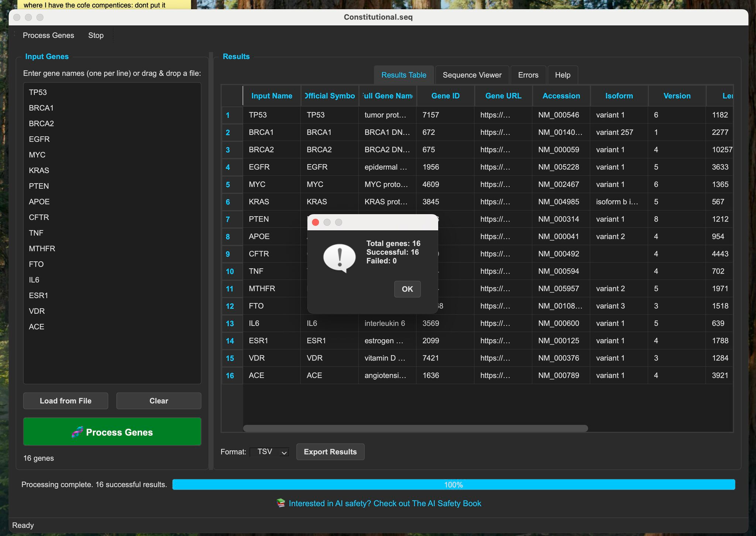This screenshot has width=756, height=536.
Task: Open the Format TSV dropdown
Action: (x=269, y=452)
